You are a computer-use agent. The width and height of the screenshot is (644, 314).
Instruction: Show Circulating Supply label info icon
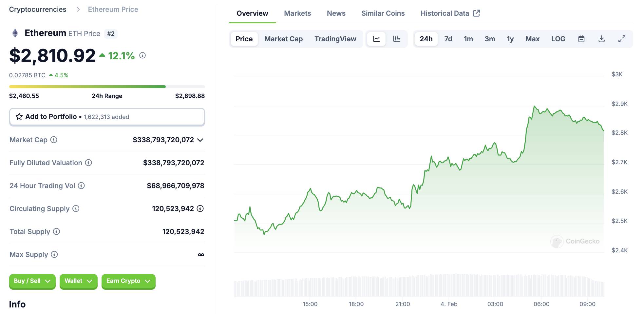[76, 208]
